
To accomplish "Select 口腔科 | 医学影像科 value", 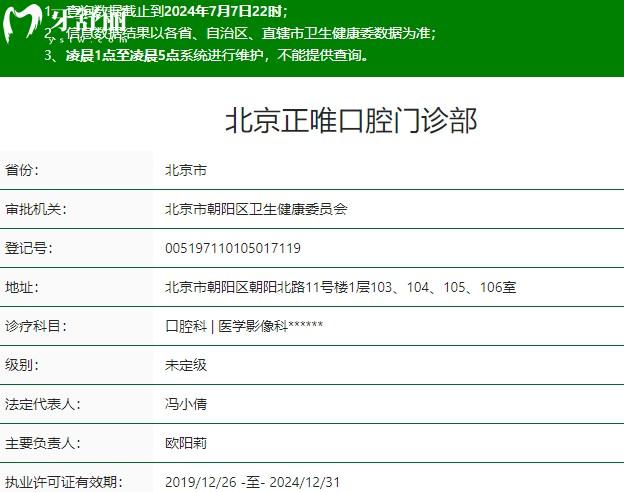I will [x=244, y=326].
